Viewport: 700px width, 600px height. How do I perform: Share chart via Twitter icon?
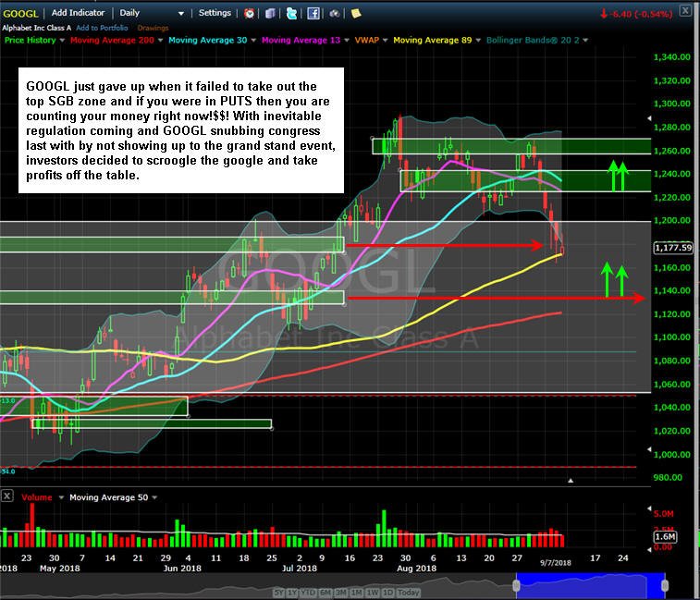(x=291, y=13)
